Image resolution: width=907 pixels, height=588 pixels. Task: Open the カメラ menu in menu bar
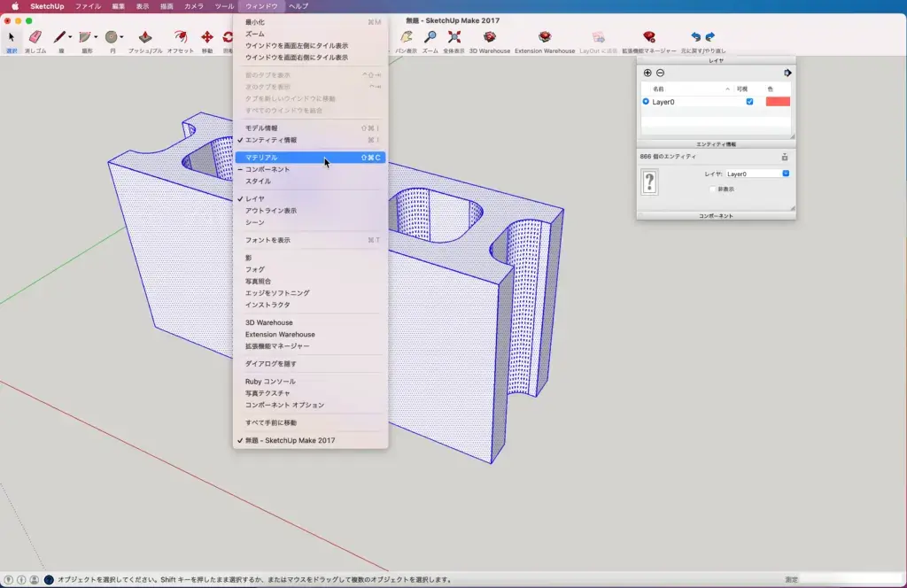194,6
